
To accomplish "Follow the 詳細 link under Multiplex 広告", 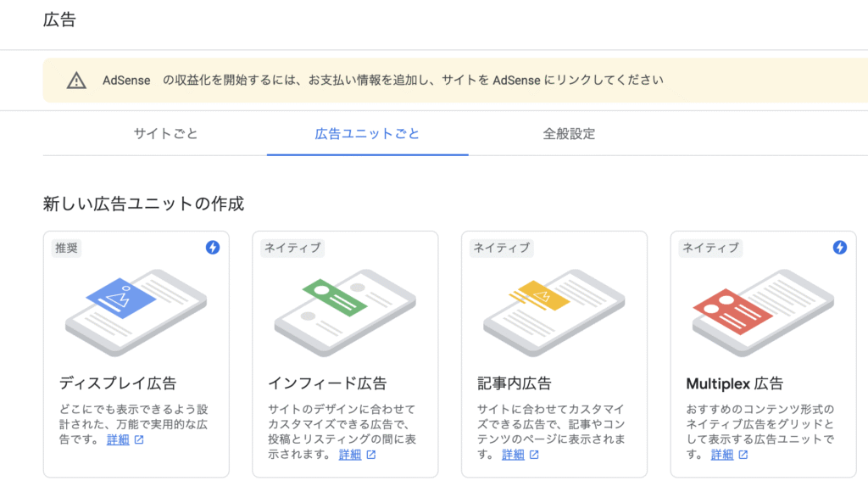I will 722,455.
